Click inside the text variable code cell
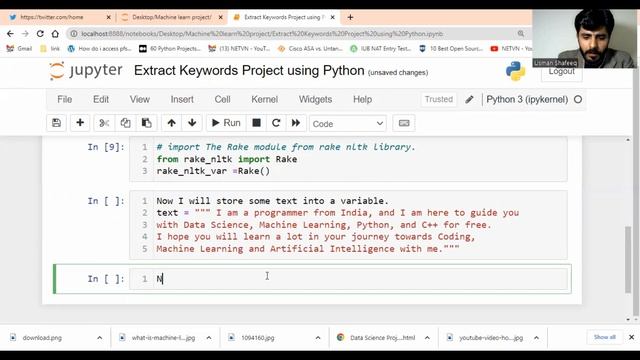 (349, 225)
